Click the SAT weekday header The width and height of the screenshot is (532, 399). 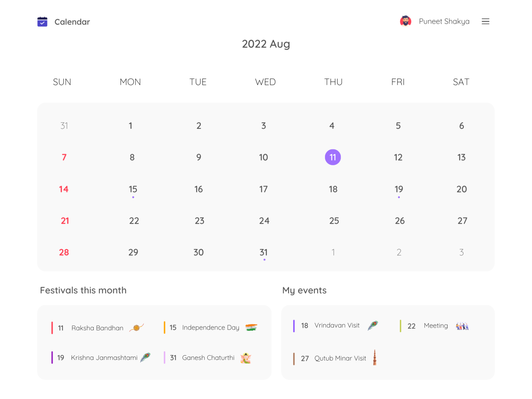click(x=461, y=82)
